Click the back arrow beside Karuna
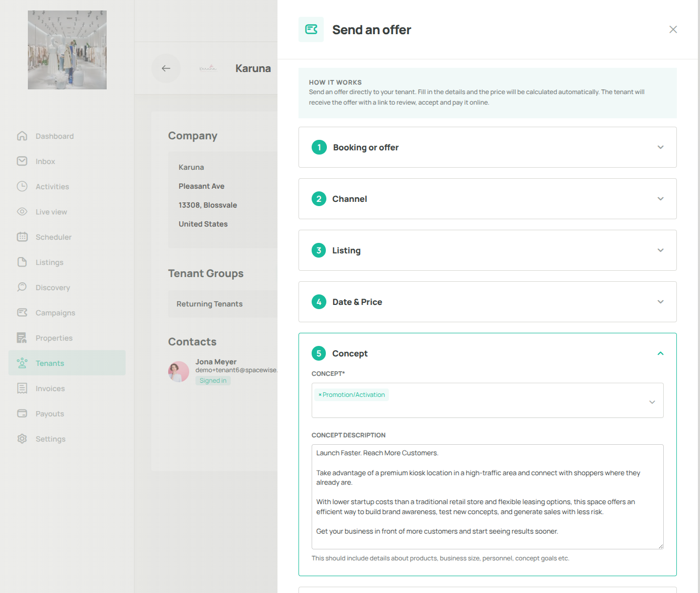 tap(166, 68)
